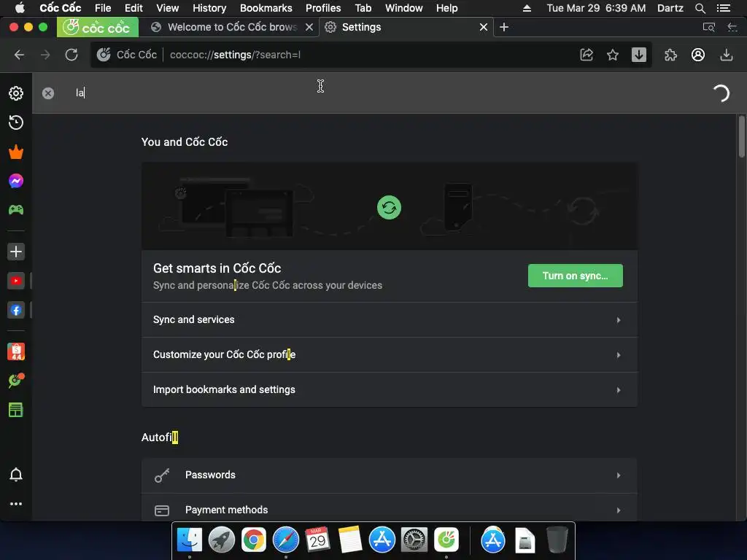Image resolution: width=747 pixels, height=560 pixels.
Task: Share this page from the address bar
Action: (x=587, y=55)
